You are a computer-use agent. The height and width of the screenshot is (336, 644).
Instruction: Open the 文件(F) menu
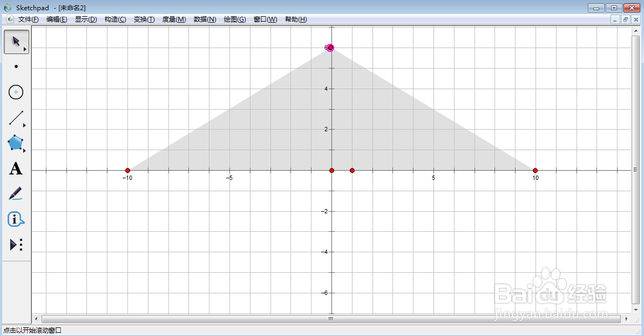[x=28, y=19]
